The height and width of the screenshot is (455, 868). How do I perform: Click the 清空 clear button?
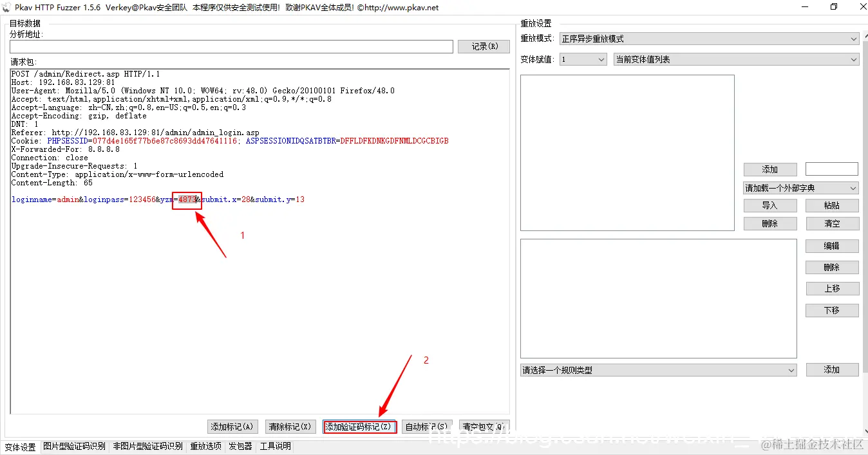click(x=832, y=223)
